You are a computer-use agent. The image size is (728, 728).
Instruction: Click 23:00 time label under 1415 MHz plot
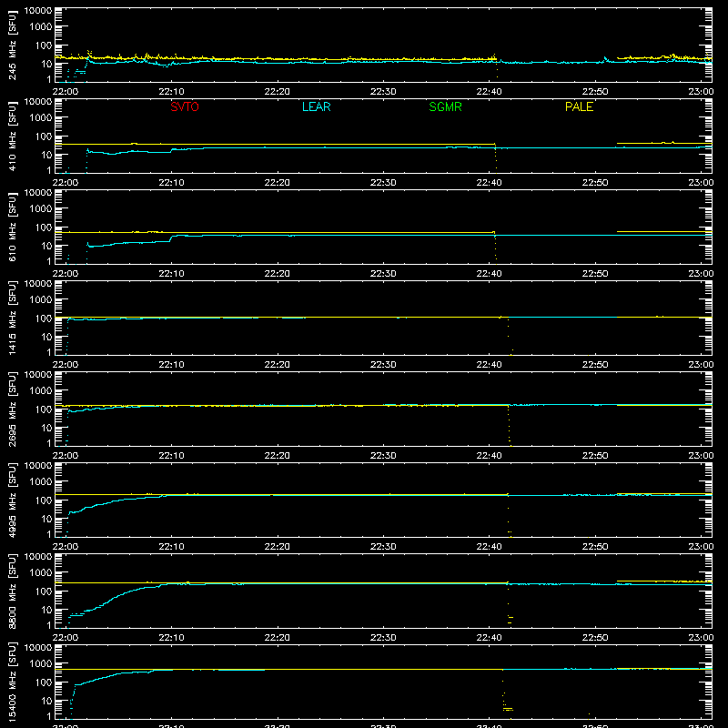(x=701, y=365)
